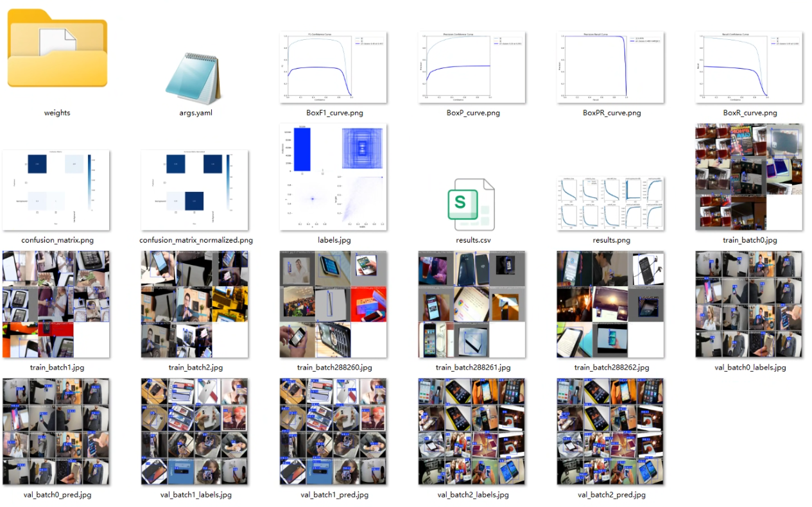This screenshot has width=812, height=507.
Task: Click the 'results.csv' file name
Action: click(472, 240)
